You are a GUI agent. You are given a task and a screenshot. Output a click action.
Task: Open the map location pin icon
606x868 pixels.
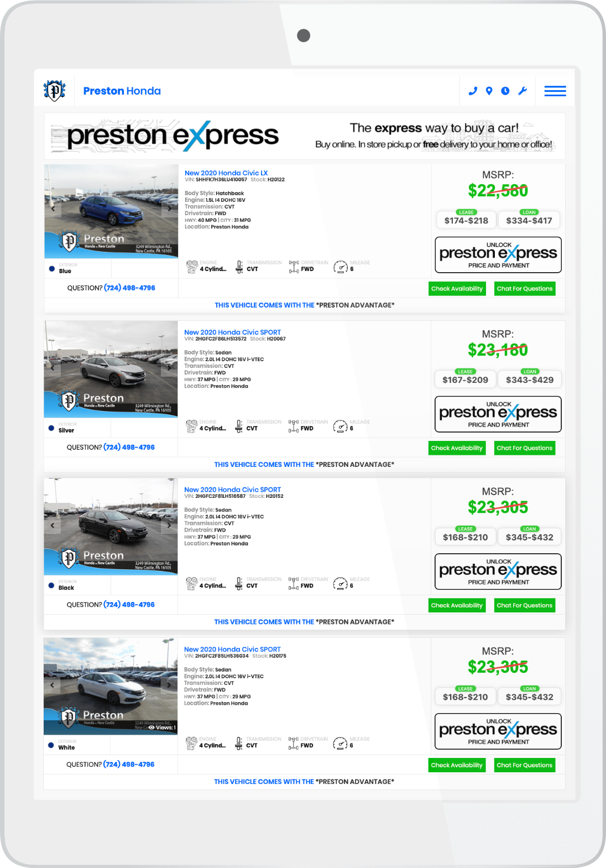pyautogui.click(x=489, y=91)
